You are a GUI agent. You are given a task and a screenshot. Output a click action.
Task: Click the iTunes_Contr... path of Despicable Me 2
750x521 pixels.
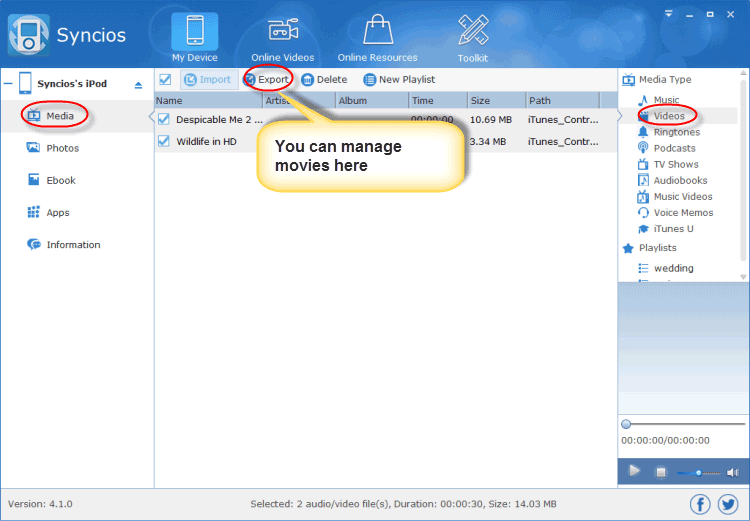pos(563,120)
